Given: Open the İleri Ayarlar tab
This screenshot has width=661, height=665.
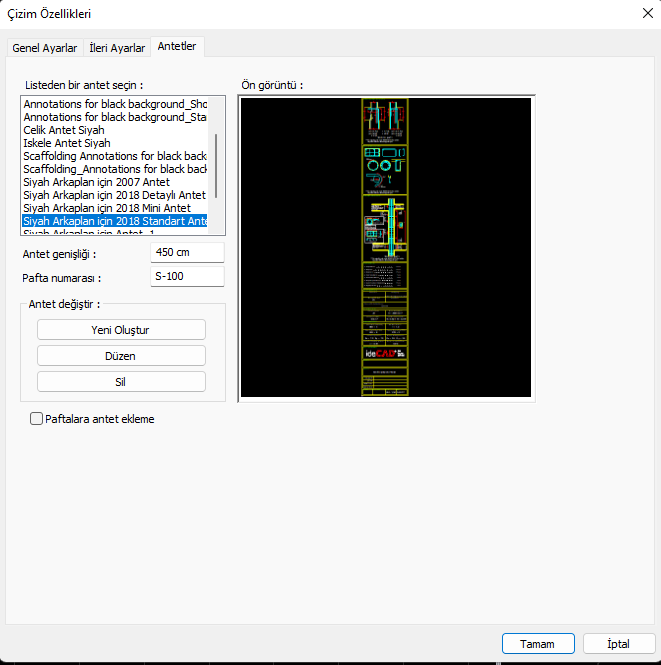Looking at the screenshot, I should tap(117, 48).
